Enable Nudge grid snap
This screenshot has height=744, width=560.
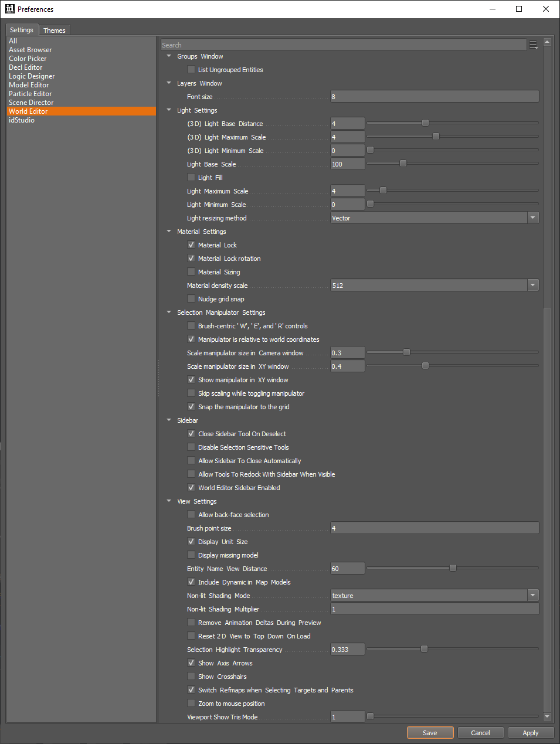point(191,298)
